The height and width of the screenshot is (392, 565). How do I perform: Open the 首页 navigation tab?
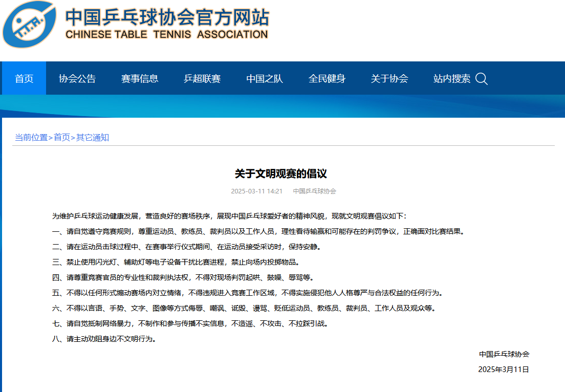click(24, 78)
